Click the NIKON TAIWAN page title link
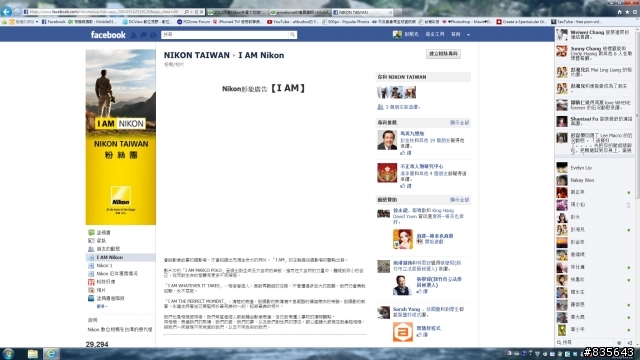The width and height of the screenshot is (640, 360). (197, 55)
